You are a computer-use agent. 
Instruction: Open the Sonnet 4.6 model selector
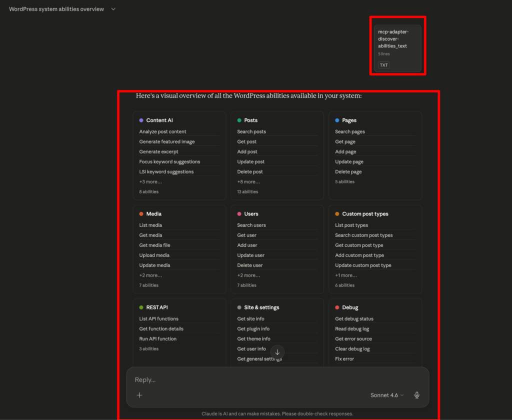(x=387, y=395)
